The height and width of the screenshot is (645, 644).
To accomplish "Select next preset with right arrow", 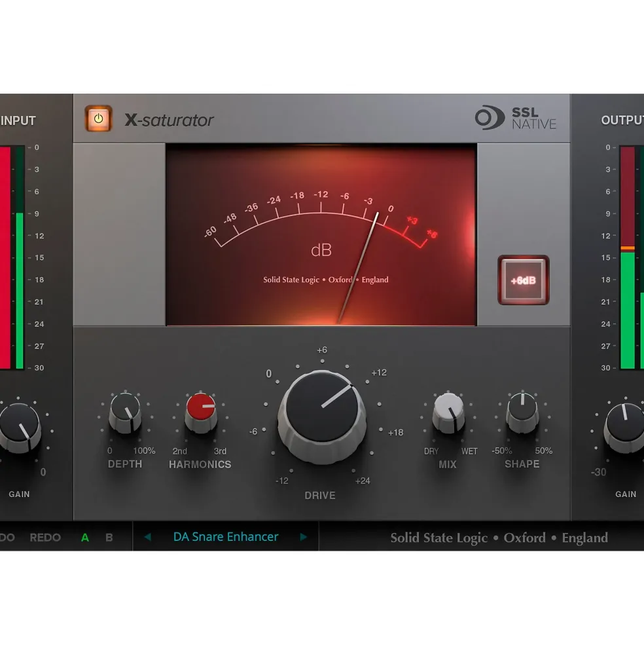I will point(304,537).
